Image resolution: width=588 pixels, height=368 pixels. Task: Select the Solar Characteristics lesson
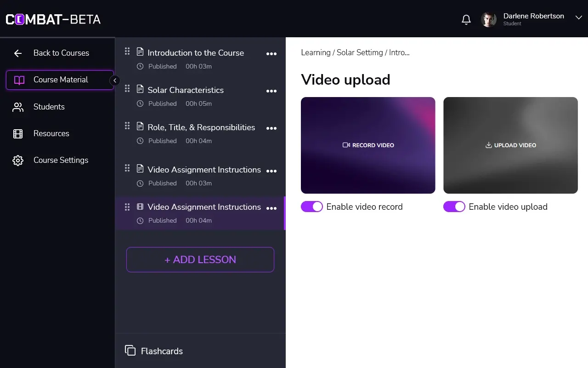tap(186, 90)
